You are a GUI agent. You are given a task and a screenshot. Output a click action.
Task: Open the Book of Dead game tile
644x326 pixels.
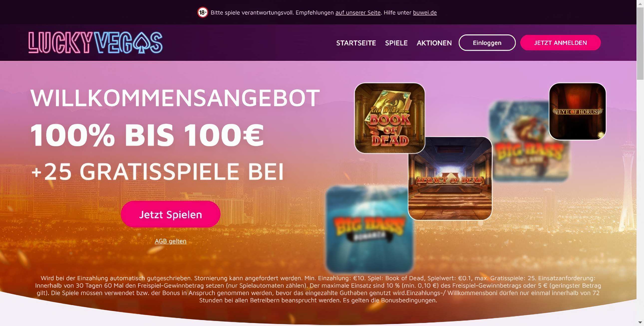pyautogui.click(x=390, y=118)
